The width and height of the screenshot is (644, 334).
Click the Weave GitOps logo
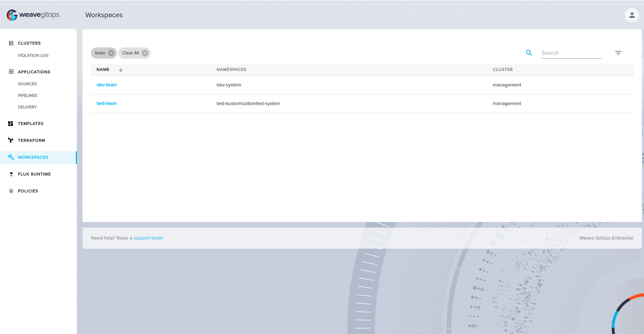coord(33,15)
